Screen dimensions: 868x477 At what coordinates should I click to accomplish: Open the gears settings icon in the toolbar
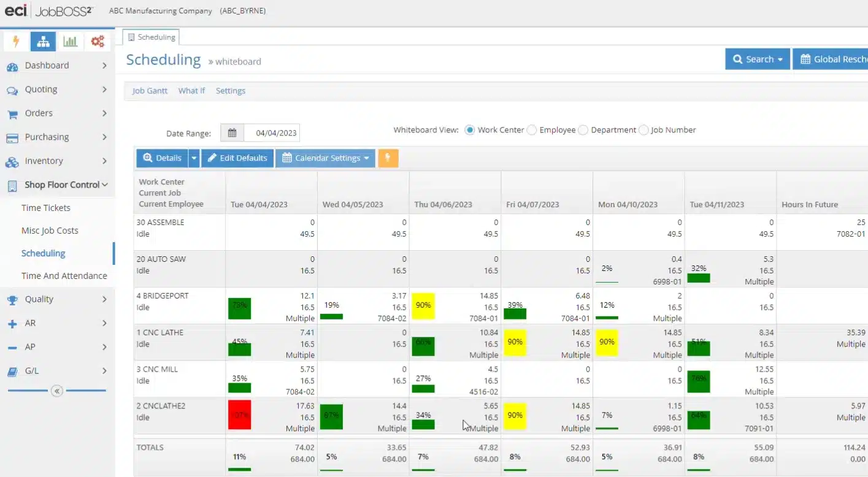tap(97, 41)
